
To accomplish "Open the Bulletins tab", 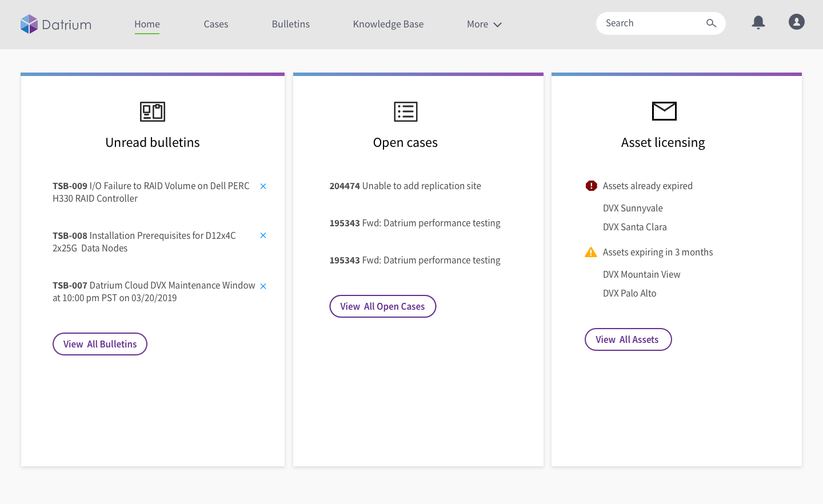I will coord(291,24).
